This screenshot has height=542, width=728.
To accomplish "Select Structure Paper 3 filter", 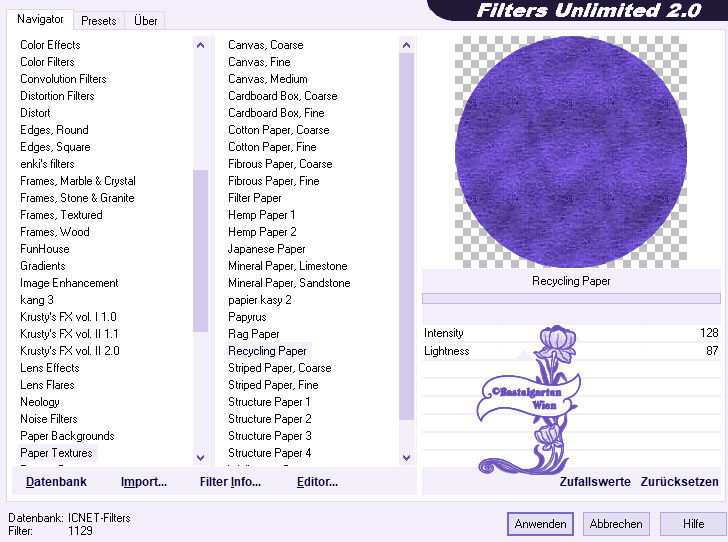I will click(x=269, y=436).
